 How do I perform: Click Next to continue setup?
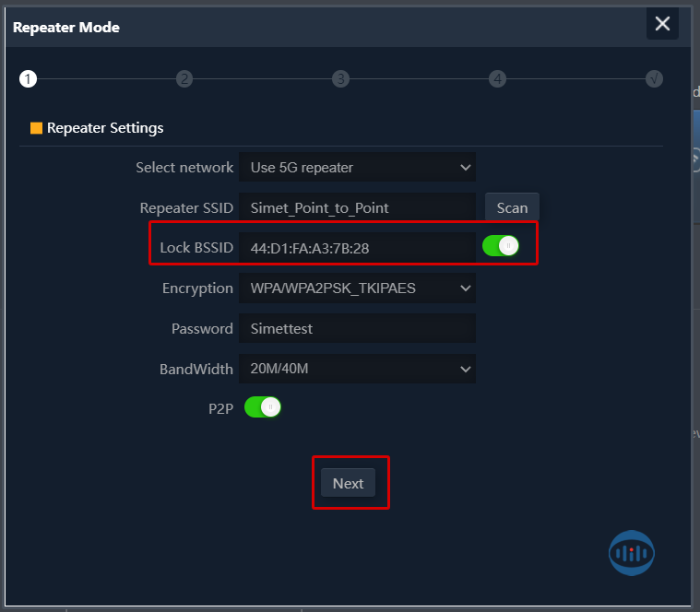(348, 483)
